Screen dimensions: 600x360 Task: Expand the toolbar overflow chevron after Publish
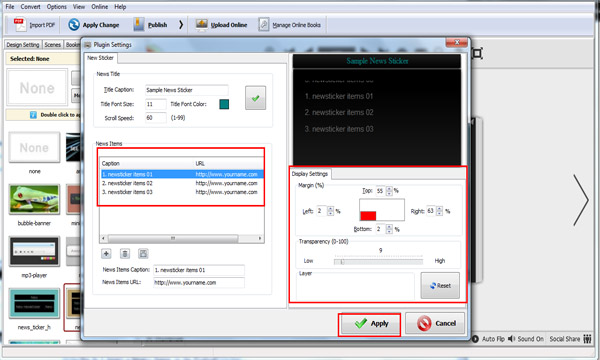pos(181,25)
